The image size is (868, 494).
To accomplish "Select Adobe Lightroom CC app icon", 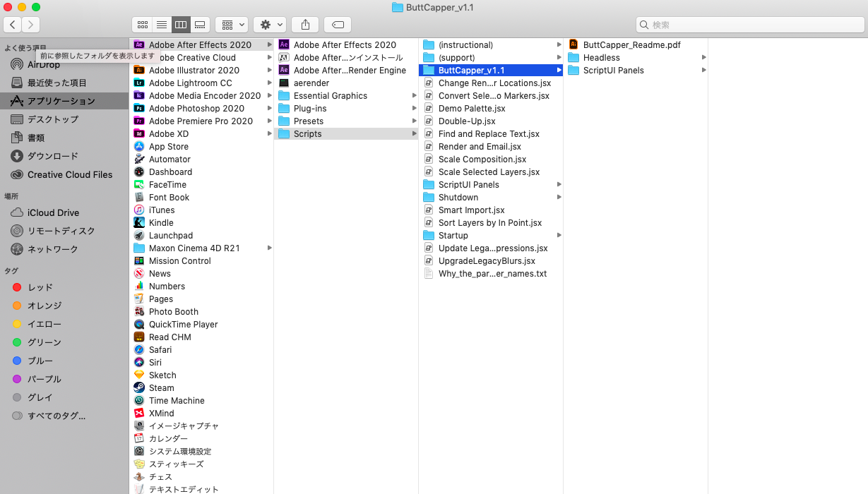I will point(139,83).
